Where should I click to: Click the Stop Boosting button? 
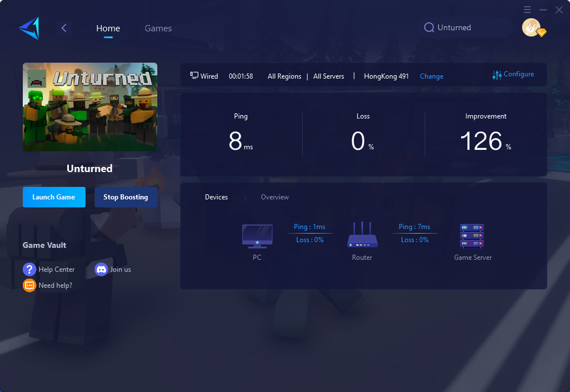pyautogui.click(x=126, y=197)
